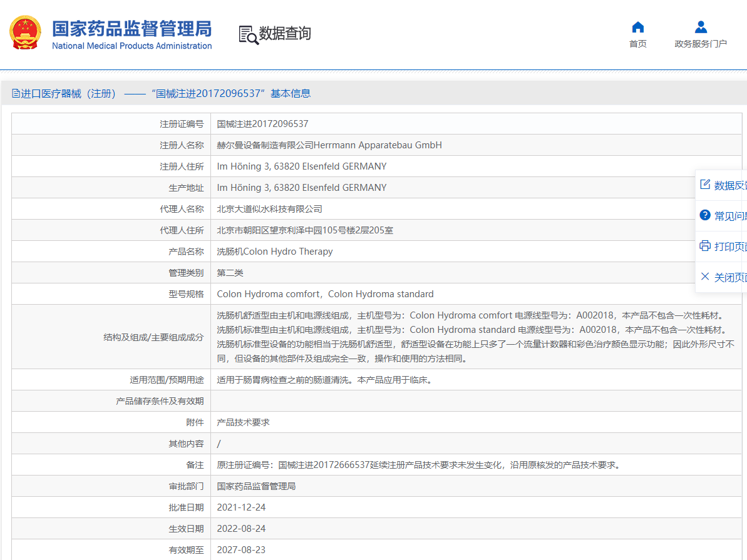Click the 其他内容 label

point(186,444)
